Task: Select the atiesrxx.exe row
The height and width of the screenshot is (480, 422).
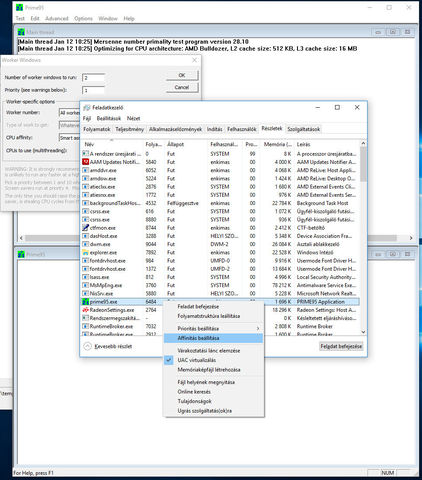Action: pos(220,195)
